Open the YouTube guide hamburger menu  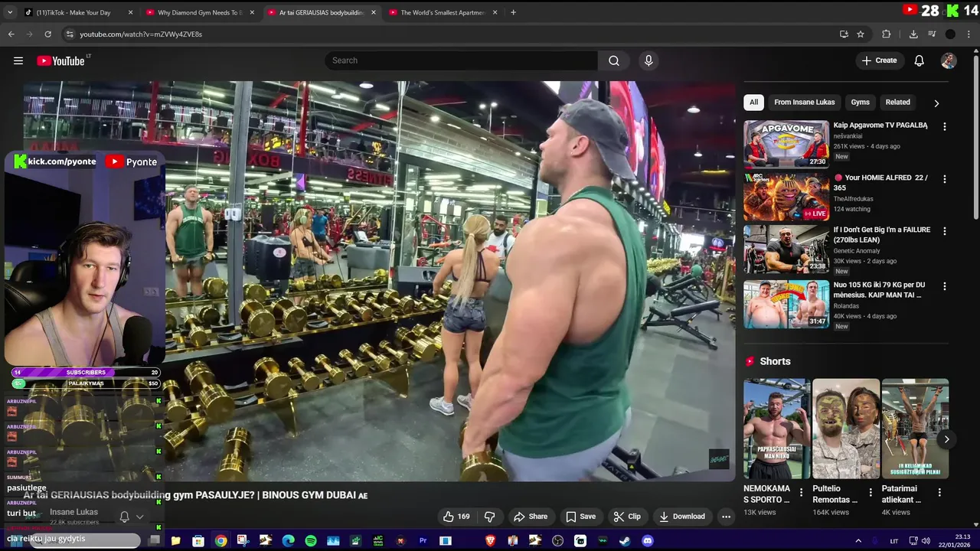(x=18, y=60)
